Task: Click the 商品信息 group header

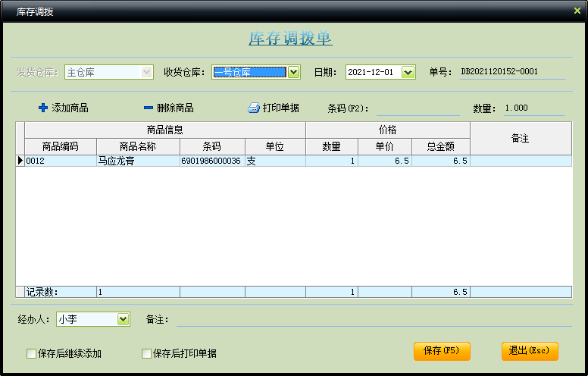Action: click(x=165, y=130)
